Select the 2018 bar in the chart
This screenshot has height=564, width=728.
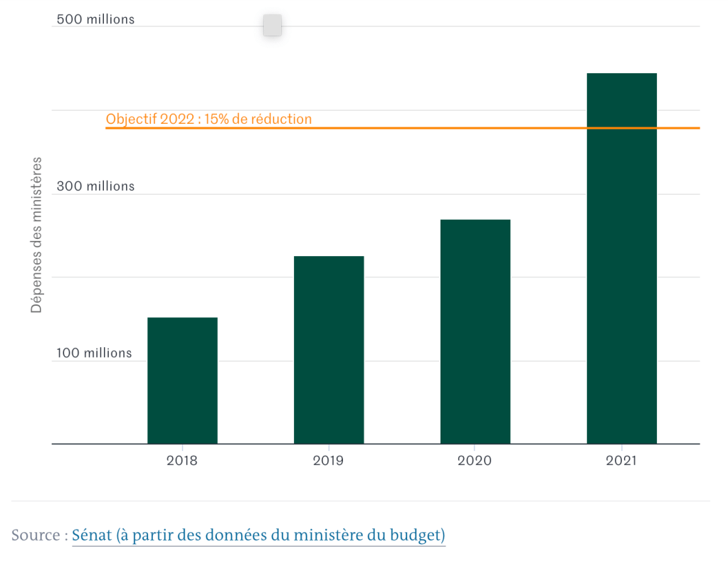coord(182,381)
